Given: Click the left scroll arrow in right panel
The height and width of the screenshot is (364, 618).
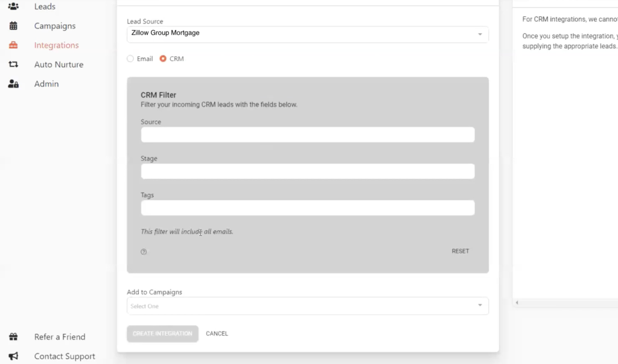Looking at the screenshot, I should pos(517,302).
